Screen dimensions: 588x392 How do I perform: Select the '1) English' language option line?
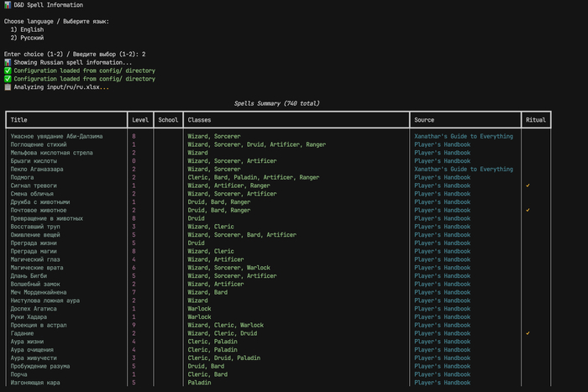[27, 29]
